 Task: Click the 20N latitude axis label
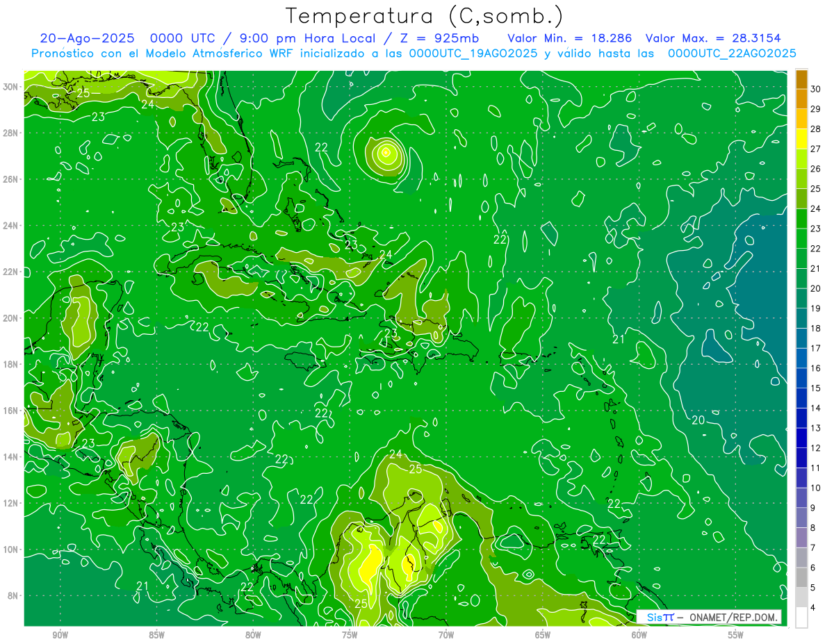pos(11,317)
